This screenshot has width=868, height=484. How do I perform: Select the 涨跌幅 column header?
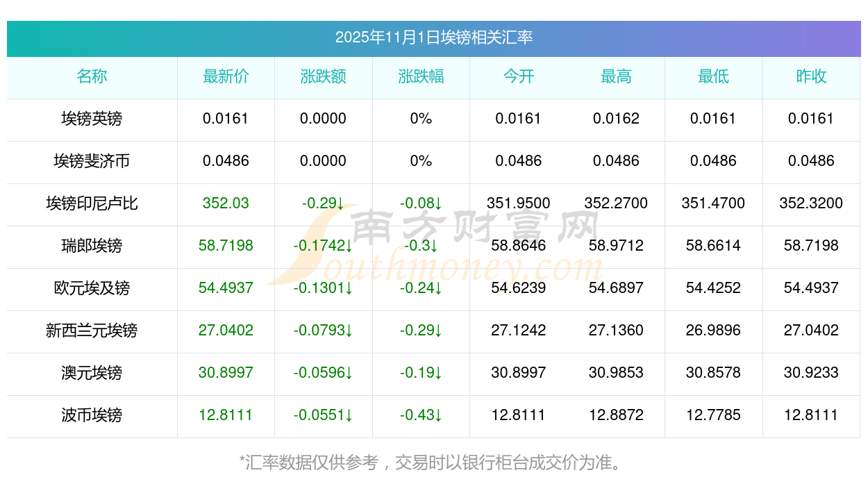pos(421,76)
